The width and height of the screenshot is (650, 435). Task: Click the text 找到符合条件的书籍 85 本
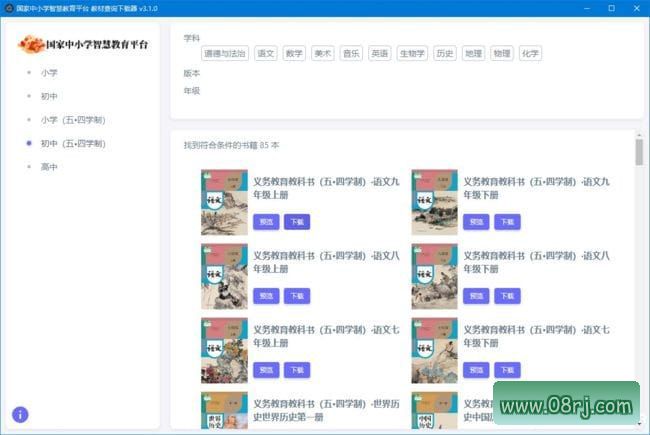[x=231, y=145]
